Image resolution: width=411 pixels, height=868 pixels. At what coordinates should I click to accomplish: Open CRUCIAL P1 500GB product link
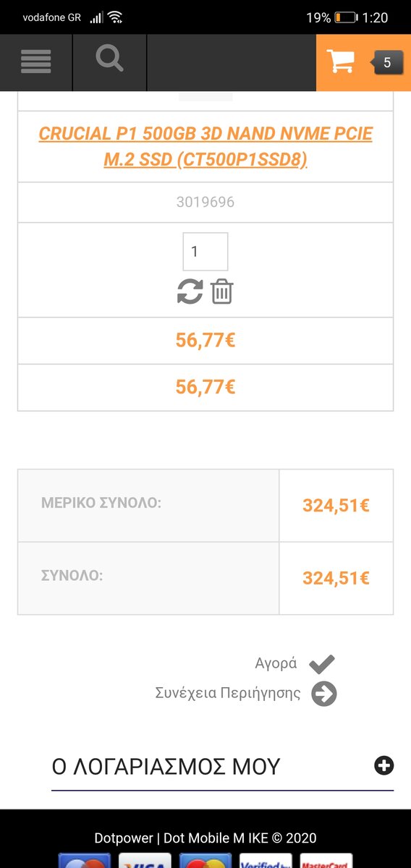[205, 147]
